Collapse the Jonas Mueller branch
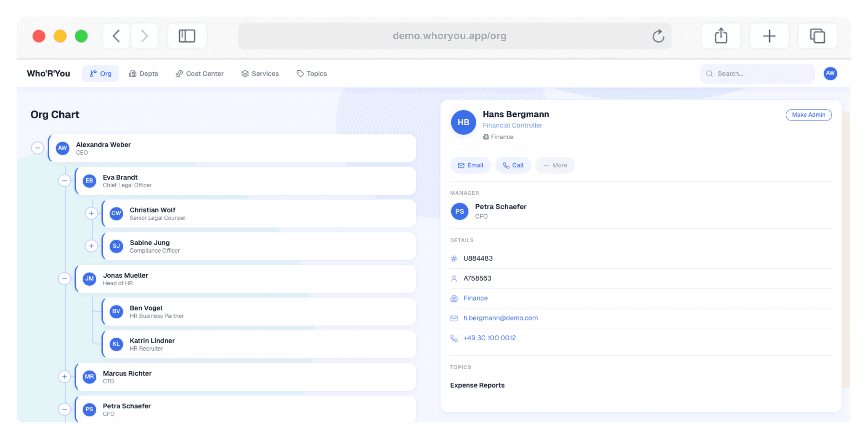This screenshot has width=868, height=444. tap(64, 279)
